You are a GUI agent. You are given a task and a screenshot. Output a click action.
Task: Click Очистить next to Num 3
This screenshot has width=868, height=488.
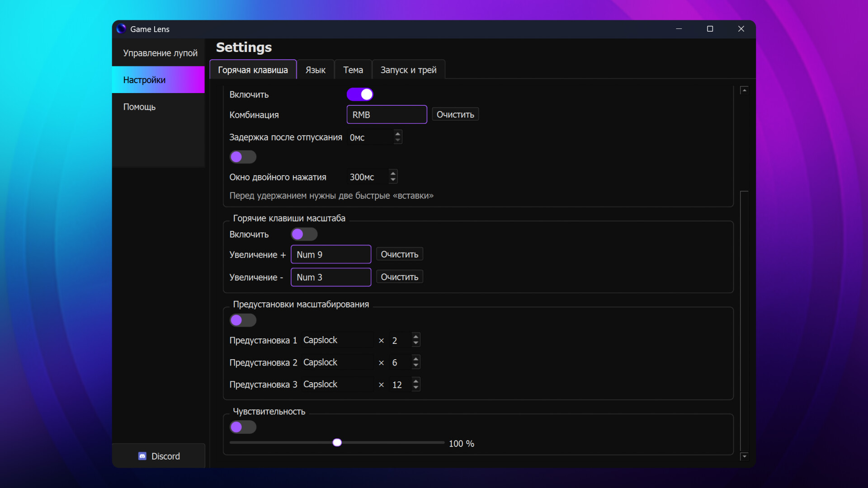399,276
